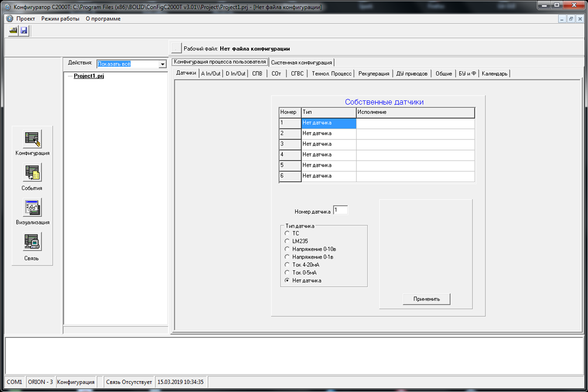Click the save floppy disk icon
The image size is (588, 392).
pyautogui.click(x=24, y=31)
